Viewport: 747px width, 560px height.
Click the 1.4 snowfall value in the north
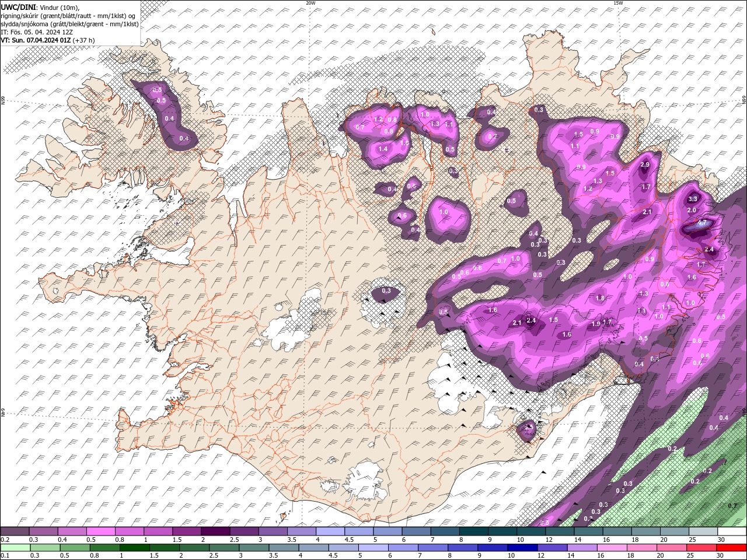pos(383,149)
